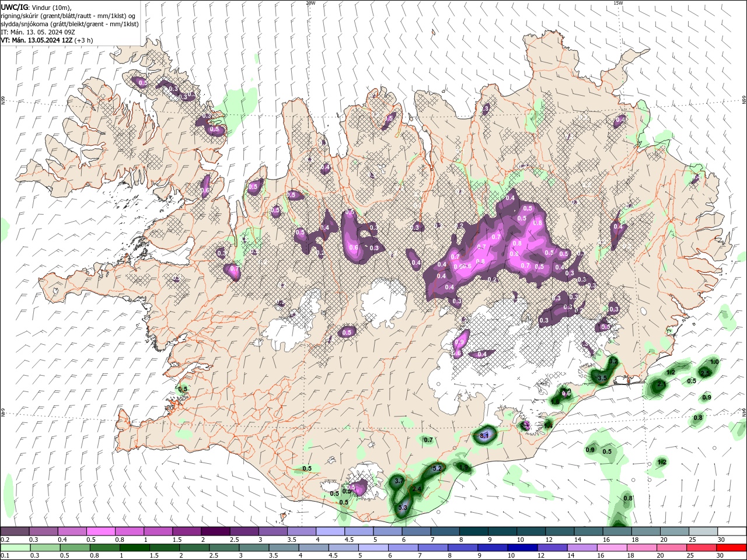Click the '8.1' rainfall value on the map
This screenshot has width=747, height=560.
[x=484, y=436]
